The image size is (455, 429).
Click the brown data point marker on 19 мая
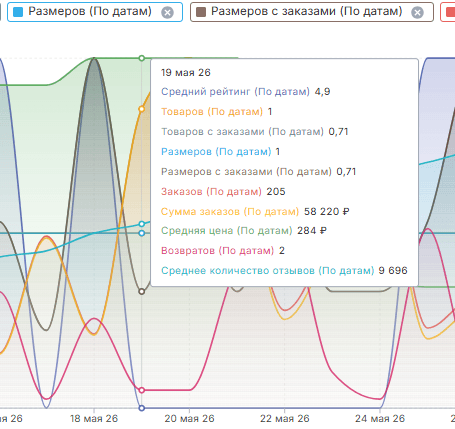(x=142, y=292)
